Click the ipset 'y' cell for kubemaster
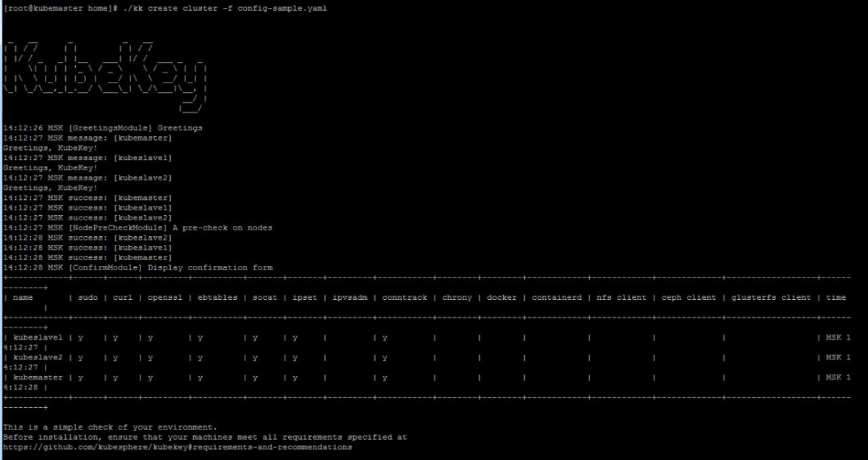868x460 pixels. pyautogui.click(x=295, y=377)
